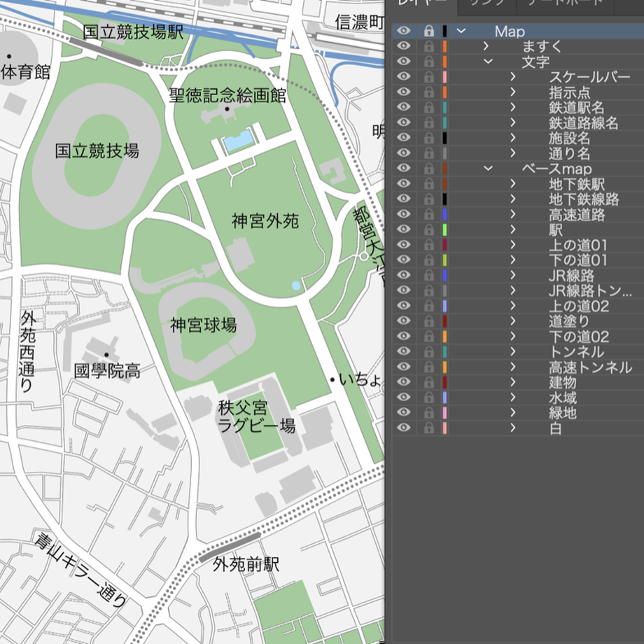The height and width of the screenshot is (644, 644).
Task: Unlock the トンネル layer
Action: [429, 351]
